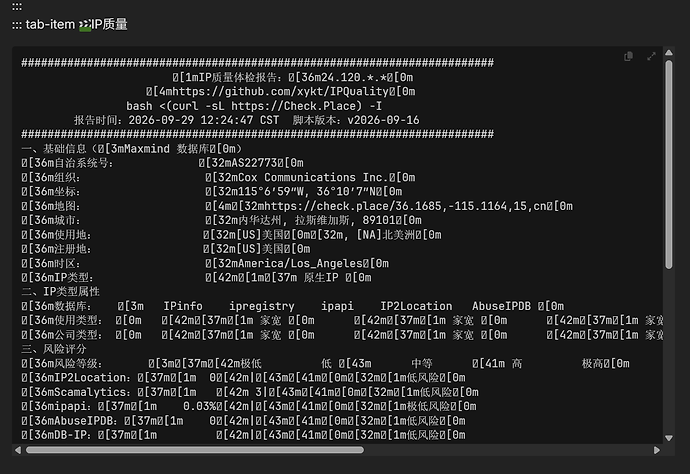Click the emoji before IP质量 tab title

(x=85, y=25)
